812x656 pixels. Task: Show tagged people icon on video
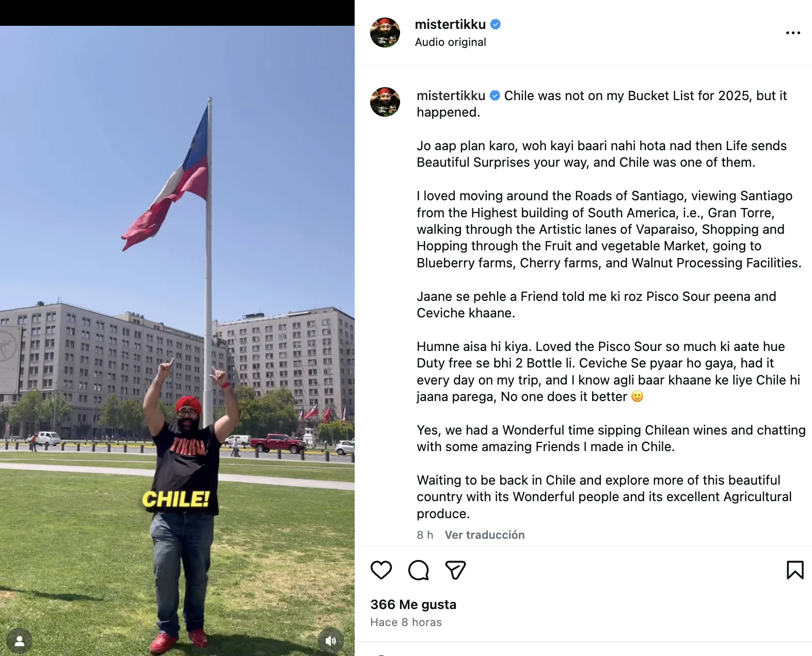20,641
